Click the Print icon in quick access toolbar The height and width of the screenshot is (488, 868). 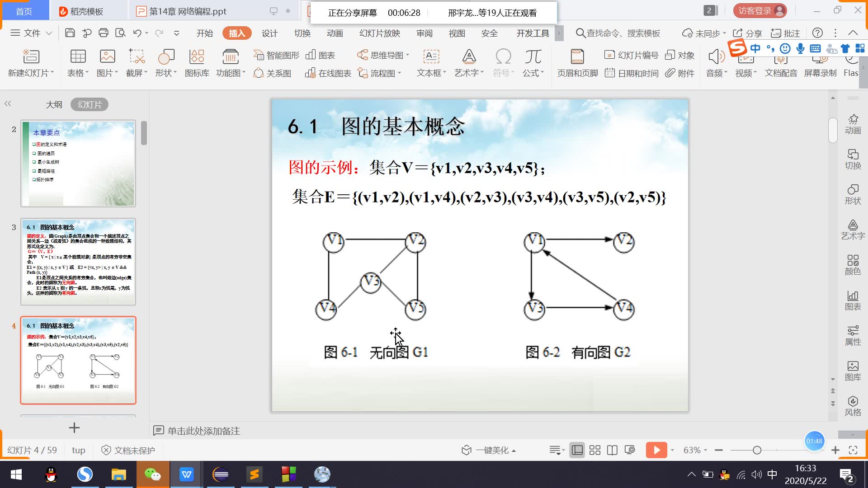point(104,33)
